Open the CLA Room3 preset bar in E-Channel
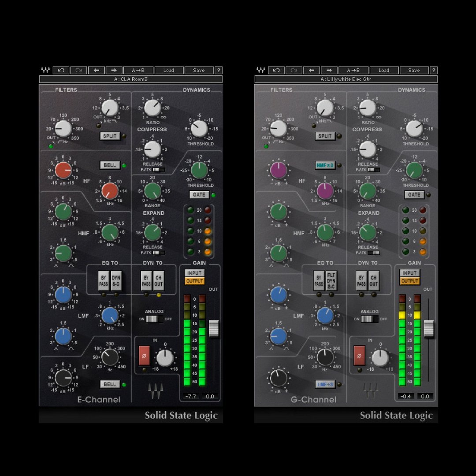Image resolution: width=476 pixels, height=476 pixels. (x=131, y=79)
